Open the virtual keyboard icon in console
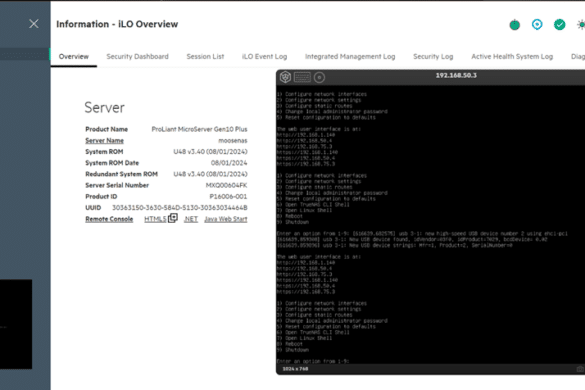 point(302,77)
